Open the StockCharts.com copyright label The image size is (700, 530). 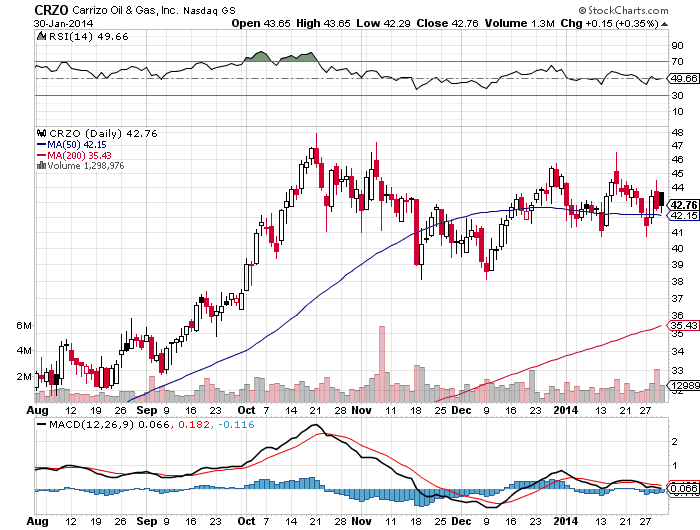click(623, 10)
